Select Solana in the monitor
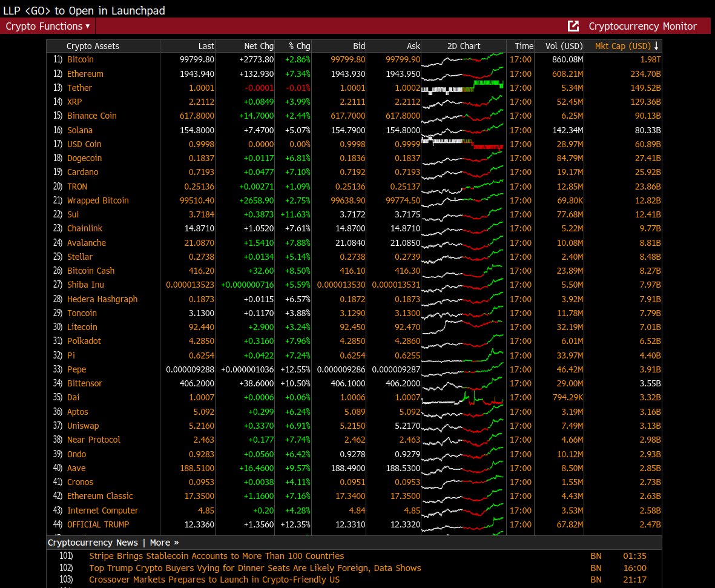 click(80, 130)
